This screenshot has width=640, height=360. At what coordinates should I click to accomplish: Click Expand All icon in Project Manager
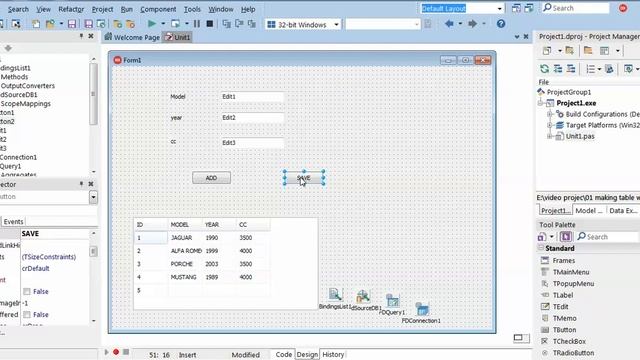tap(558, 69)
